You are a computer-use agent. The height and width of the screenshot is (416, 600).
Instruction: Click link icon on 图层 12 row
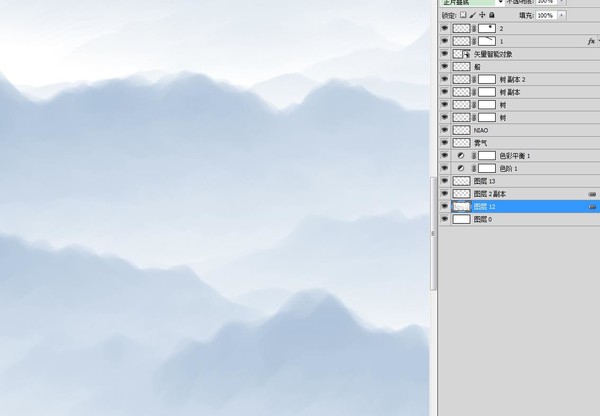click(x=592, y=207)
